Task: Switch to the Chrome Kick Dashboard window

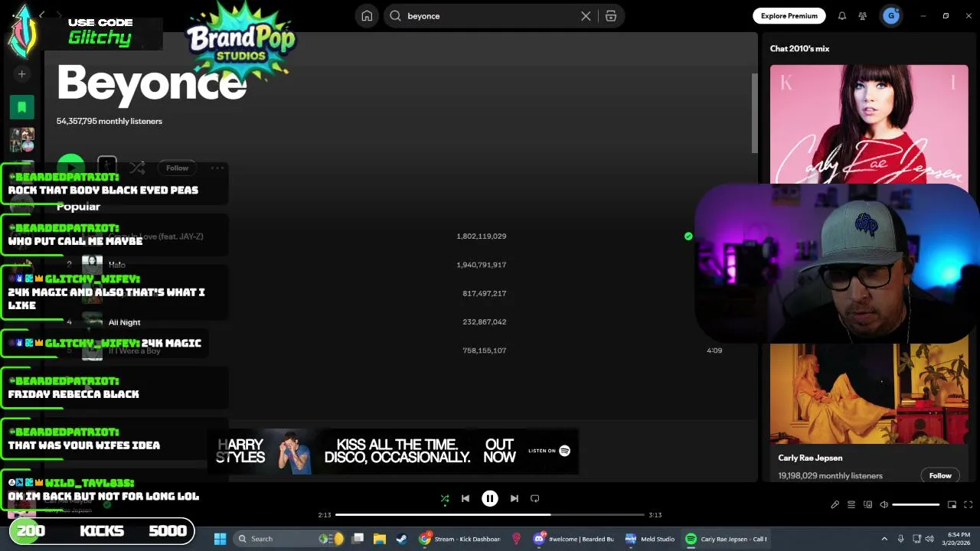Action: point(460,539)
